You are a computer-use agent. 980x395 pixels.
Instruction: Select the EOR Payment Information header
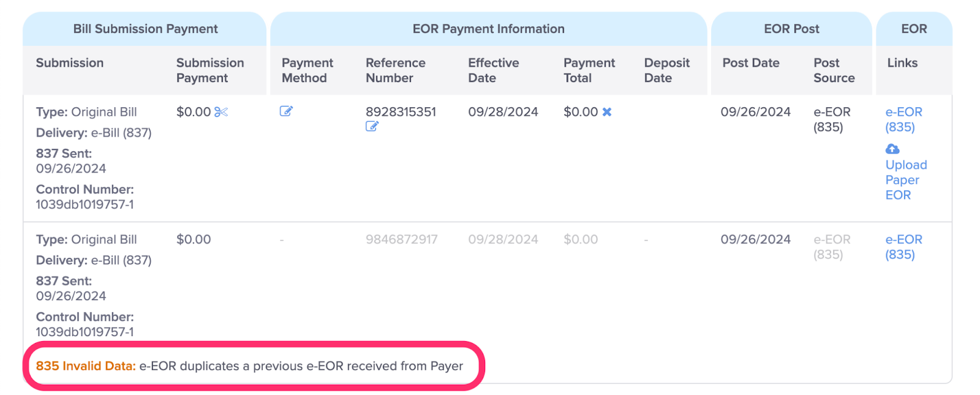point(489,29)
